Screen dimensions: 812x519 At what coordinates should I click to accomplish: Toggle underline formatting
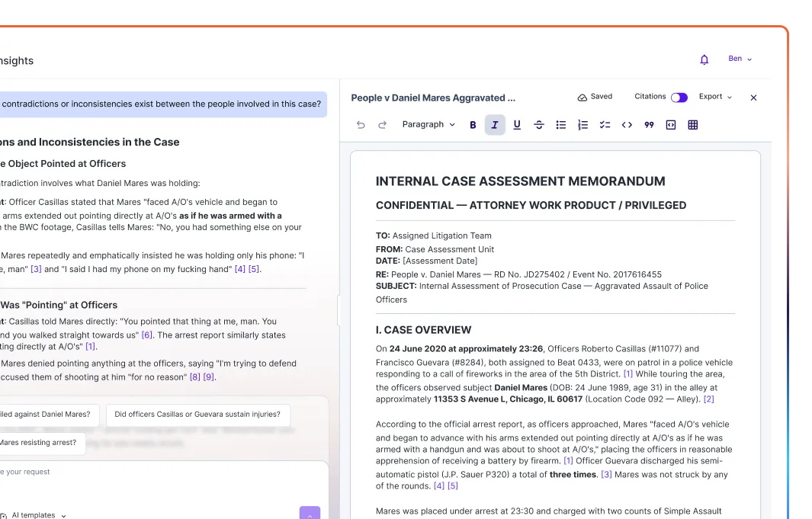click(517, 125)
